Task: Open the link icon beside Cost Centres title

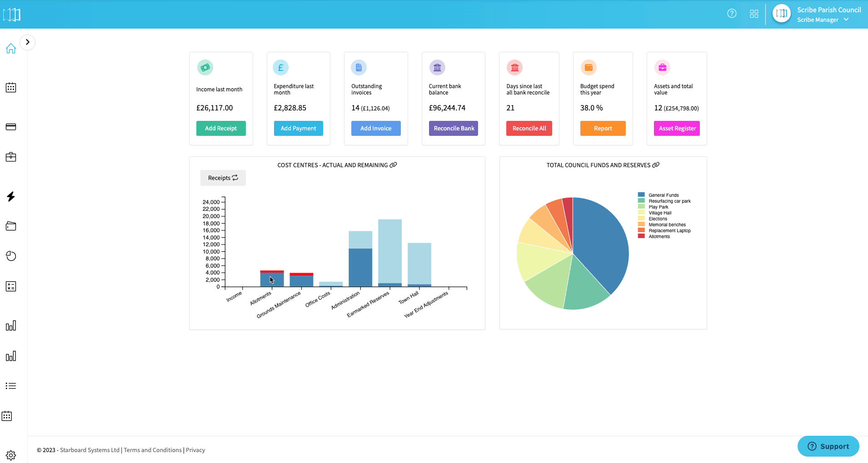Action: click(x=394, y=165)
